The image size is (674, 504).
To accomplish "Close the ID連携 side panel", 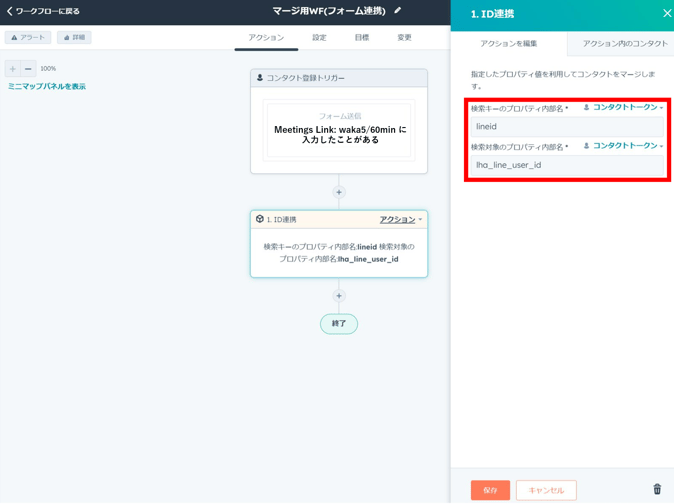I will pyautogui.click(x=666, y=13).
